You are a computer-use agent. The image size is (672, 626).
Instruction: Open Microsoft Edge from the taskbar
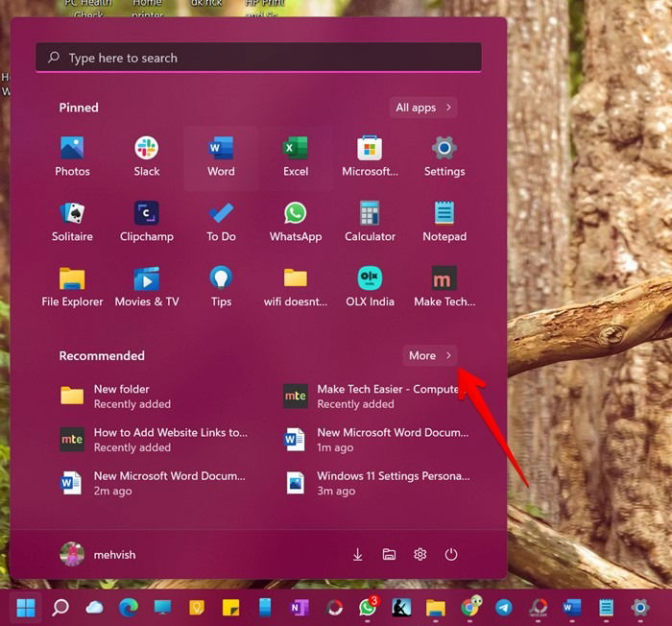click(128, 608)
